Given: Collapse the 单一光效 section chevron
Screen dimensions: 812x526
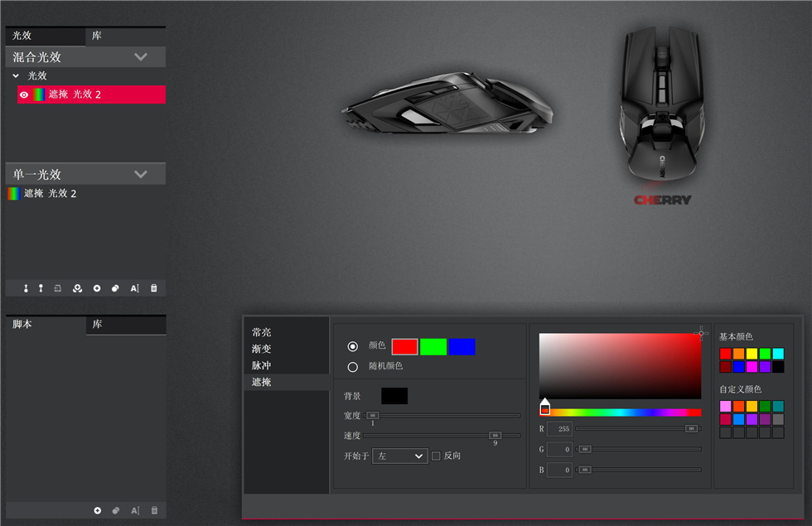Looking at the screenshot, I should [141, 174].
